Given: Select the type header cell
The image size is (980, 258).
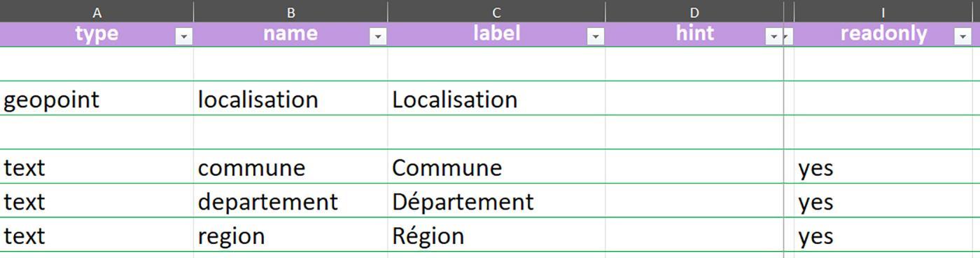Looking at the screenshot, I should pyautogui.click(x=97, y=34).
